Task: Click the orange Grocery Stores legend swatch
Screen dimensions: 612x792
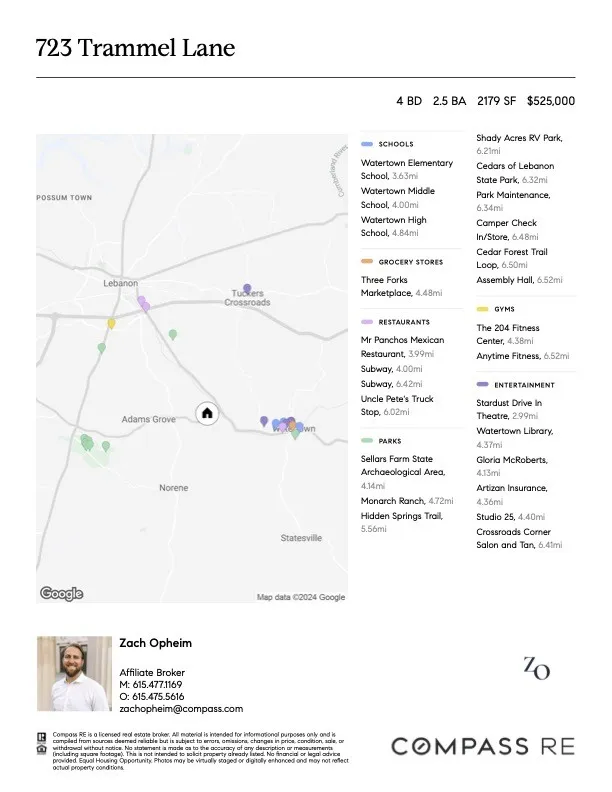Action: [367, 262]
